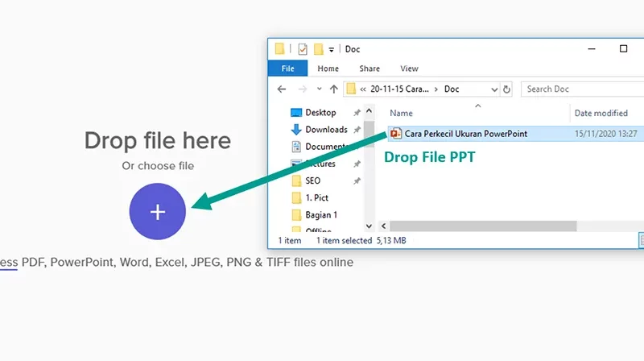
Task: Minimize the Doc Explorer window
Action: 592,48
